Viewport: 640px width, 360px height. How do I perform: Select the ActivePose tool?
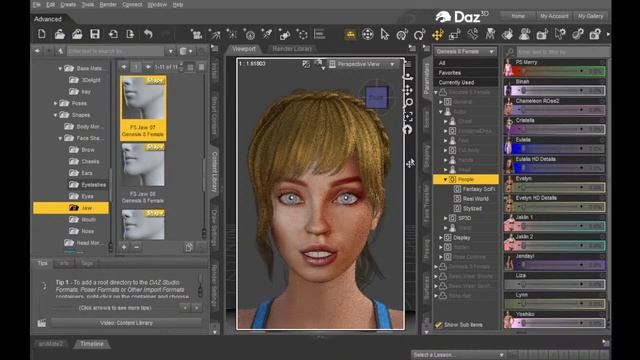click(x=490, y=35)
